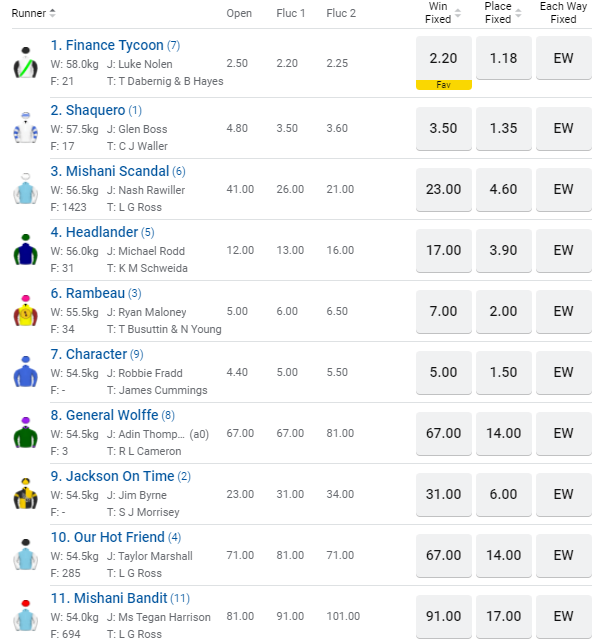Sort runners using the Runner column arrows

(x=52, y=13)
